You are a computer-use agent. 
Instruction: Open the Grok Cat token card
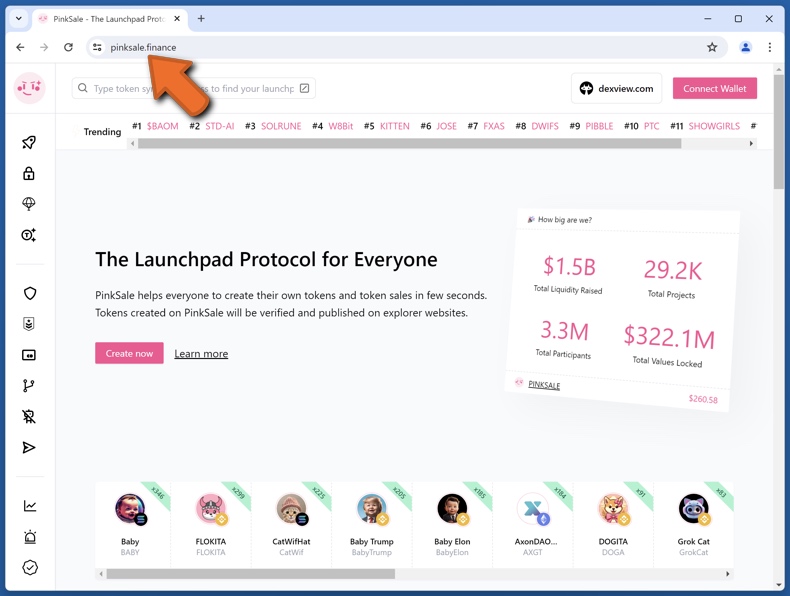click(x=693, y=524)
